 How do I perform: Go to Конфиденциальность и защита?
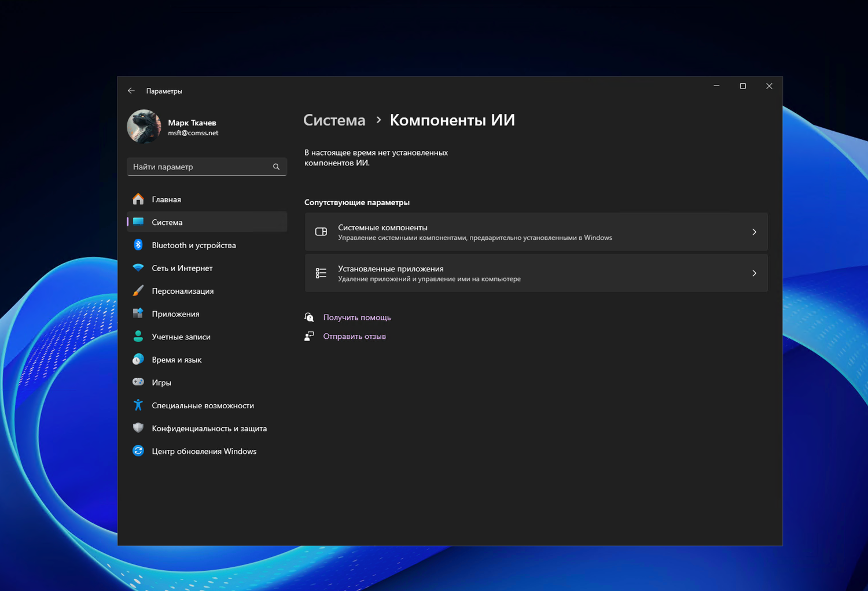(x=207, y=429)
